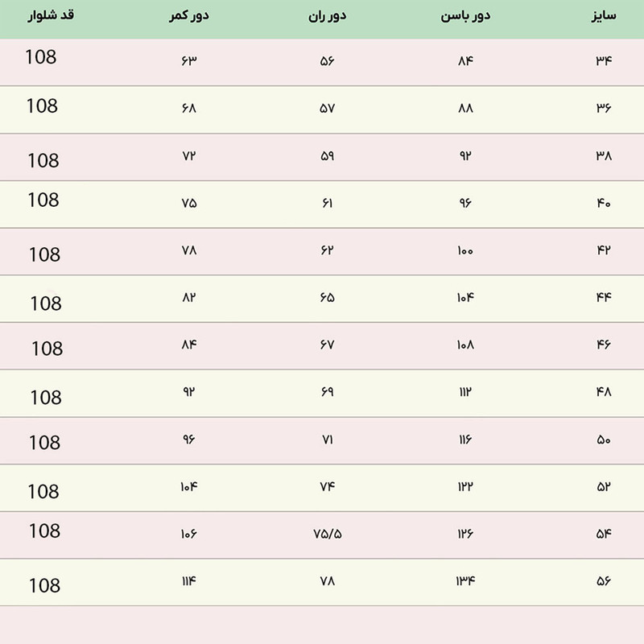Image resolution: width=644 pixels, height=644 pixels.
Task: Click the 108 length in size ۳۴ row
Action: point(41,57)
